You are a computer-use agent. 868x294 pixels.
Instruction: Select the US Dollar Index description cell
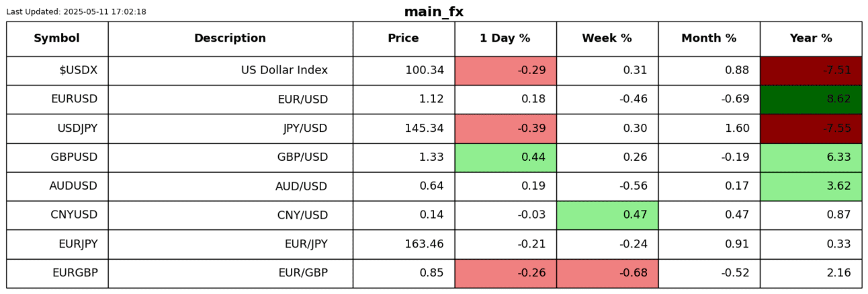(x=230, y=71)
